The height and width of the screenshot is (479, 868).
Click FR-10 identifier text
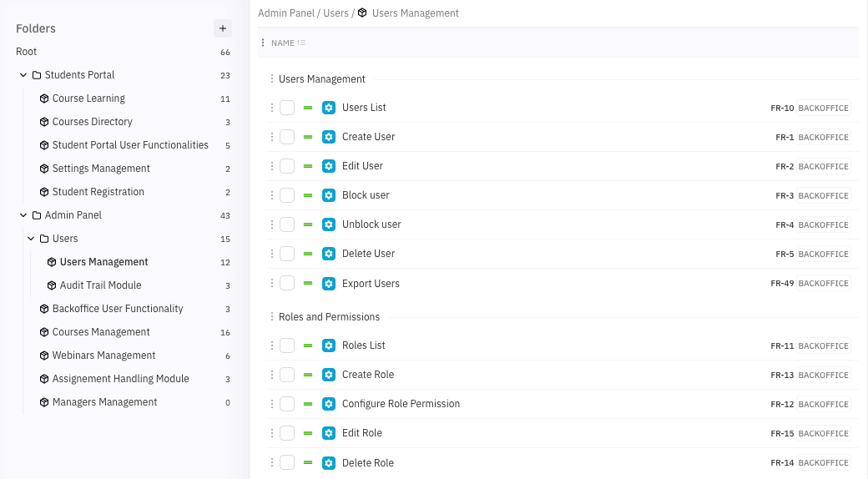[x=782, y=108]
